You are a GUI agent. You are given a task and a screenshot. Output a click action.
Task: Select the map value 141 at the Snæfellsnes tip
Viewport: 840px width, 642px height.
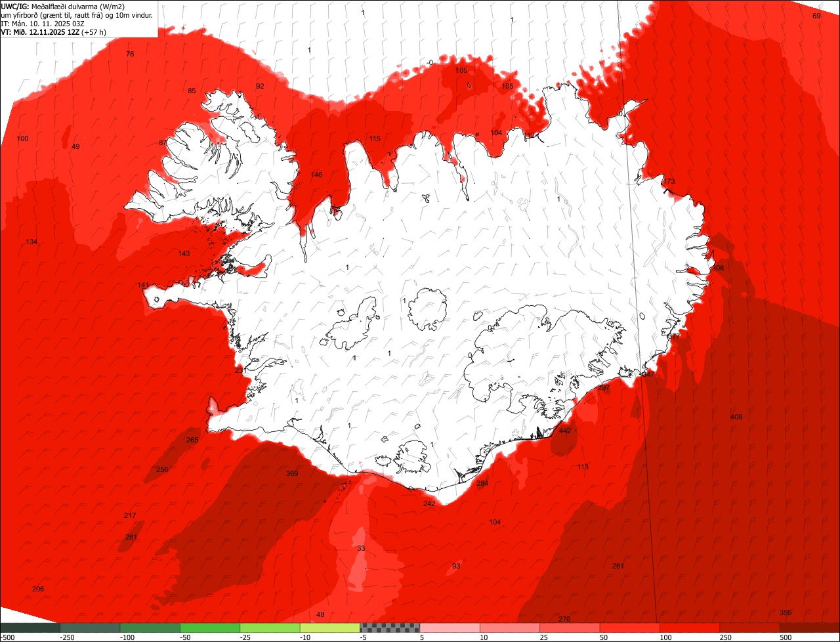[144, 285]
